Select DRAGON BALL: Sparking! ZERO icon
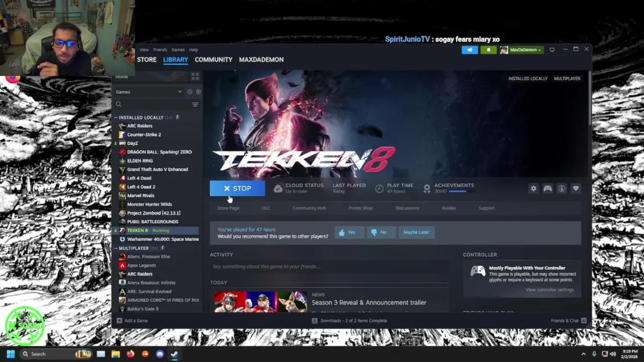The width and height of the screenshot is (644, 362). click(122, 152)
